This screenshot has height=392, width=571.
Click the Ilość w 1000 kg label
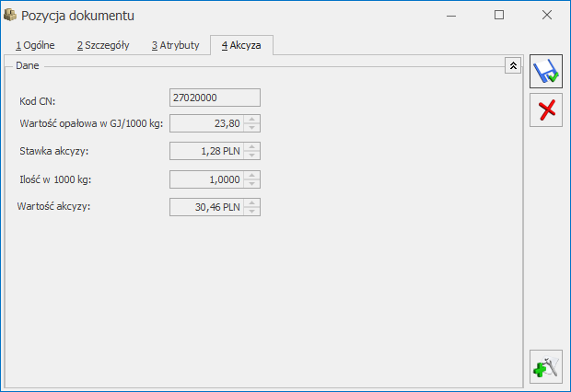[x=55, y=179]
